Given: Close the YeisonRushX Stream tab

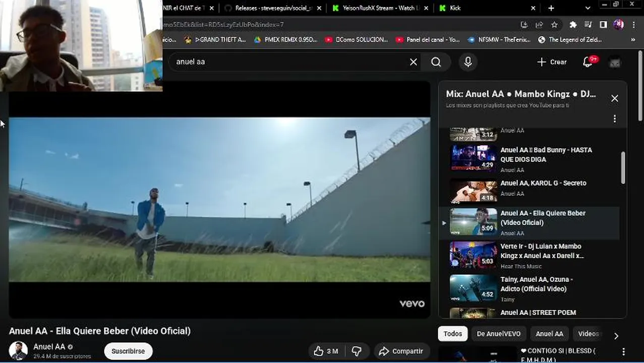Looking at the screenshot, I should [426, 8].
